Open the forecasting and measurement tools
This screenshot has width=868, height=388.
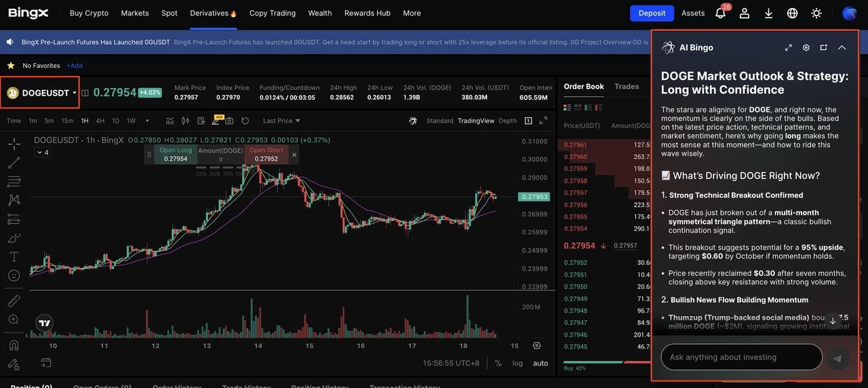tap(14, 219)
